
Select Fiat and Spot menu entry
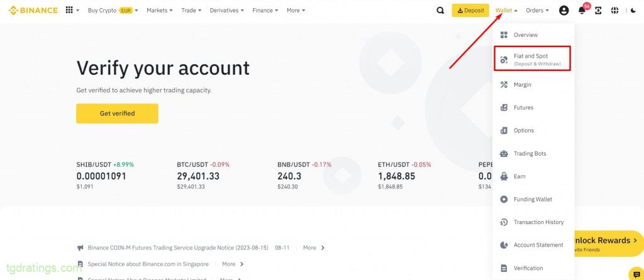[x=532, y=58]
